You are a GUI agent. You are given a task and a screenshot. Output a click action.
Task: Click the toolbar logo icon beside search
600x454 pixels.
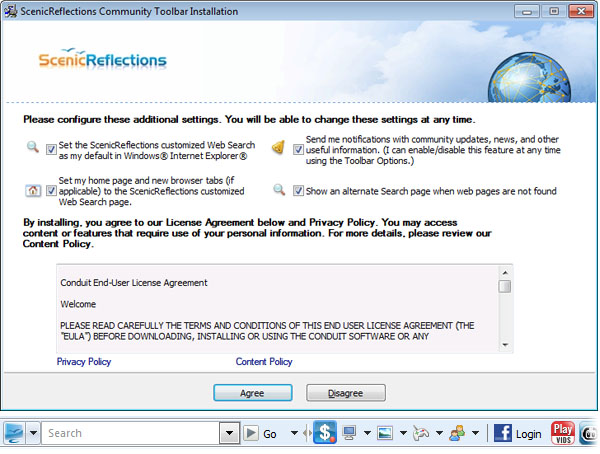[14, 433]
